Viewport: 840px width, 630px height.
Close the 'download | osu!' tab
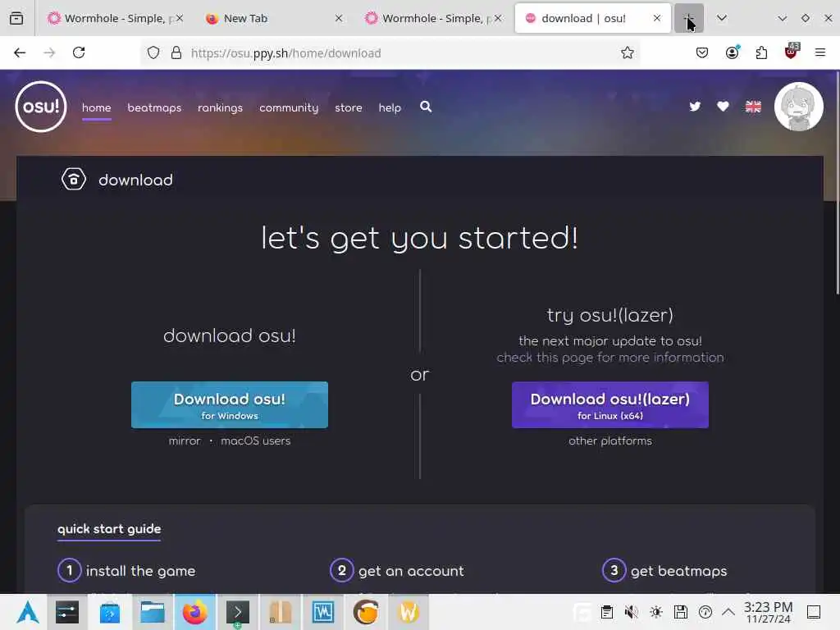[657, 18]
